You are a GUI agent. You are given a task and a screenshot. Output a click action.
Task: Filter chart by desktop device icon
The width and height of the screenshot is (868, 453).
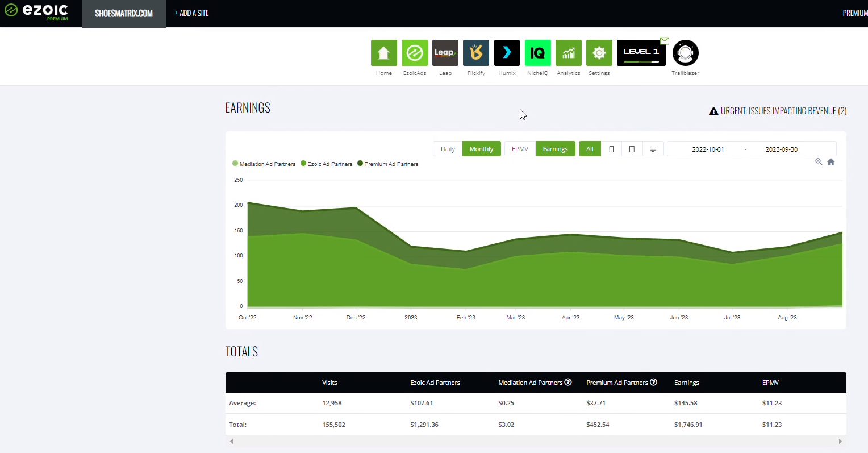pos(653,149)
